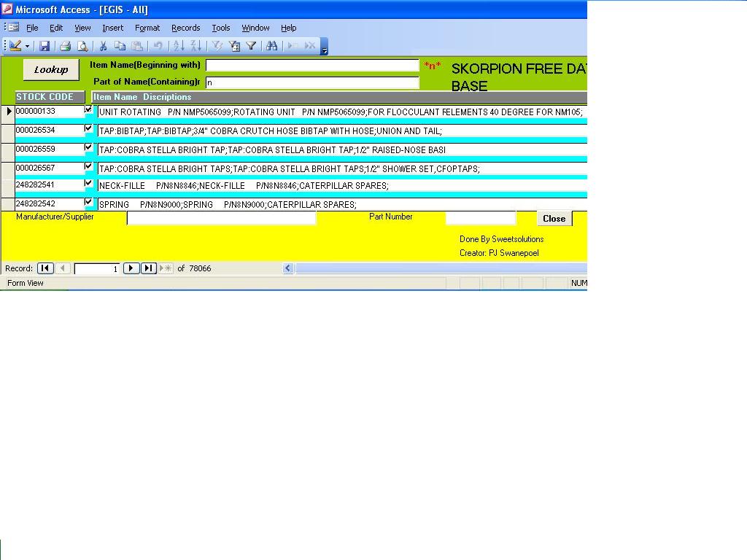Go to last record navigation button
This screenshot has width=747, height=560.
[x=149, y=268]
